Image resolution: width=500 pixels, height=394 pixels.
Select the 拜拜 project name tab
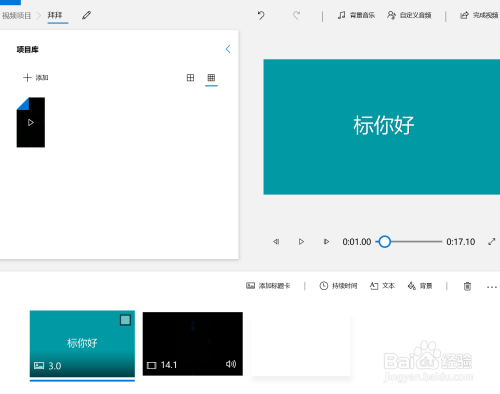point(55,15)
